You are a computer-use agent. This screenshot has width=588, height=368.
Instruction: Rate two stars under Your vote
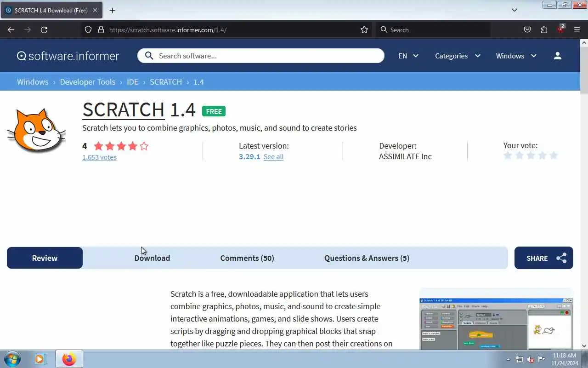click(x=520, y=155)
